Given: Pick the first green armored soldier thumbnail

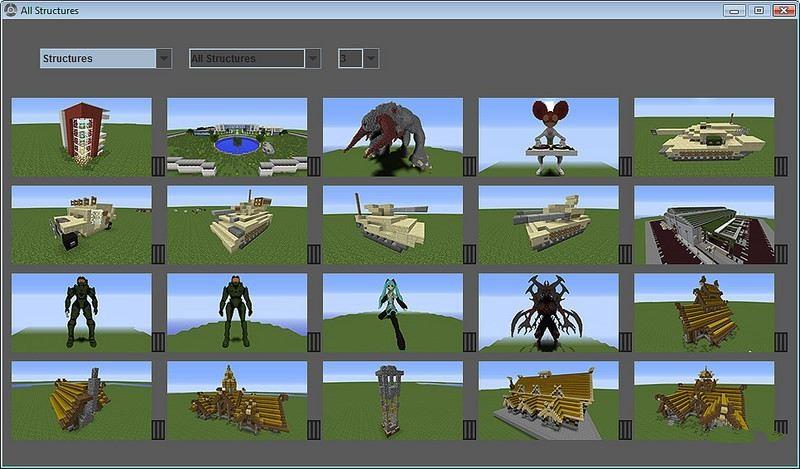Looking at the screenshot, I should point(82,313).
